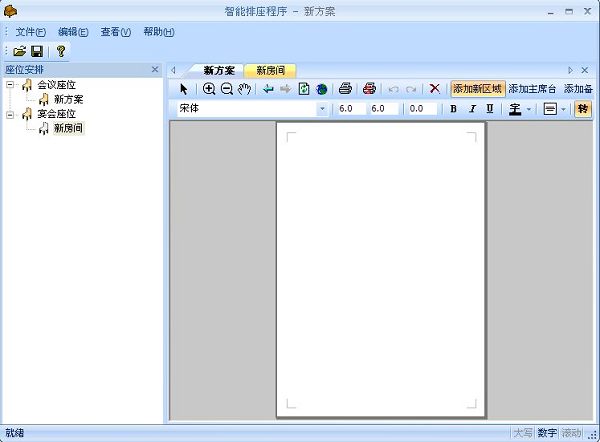Click the partially visible 添加备 button
Image resolution: width=600 pixels, height=442 pixels.
tap(578, 89)
